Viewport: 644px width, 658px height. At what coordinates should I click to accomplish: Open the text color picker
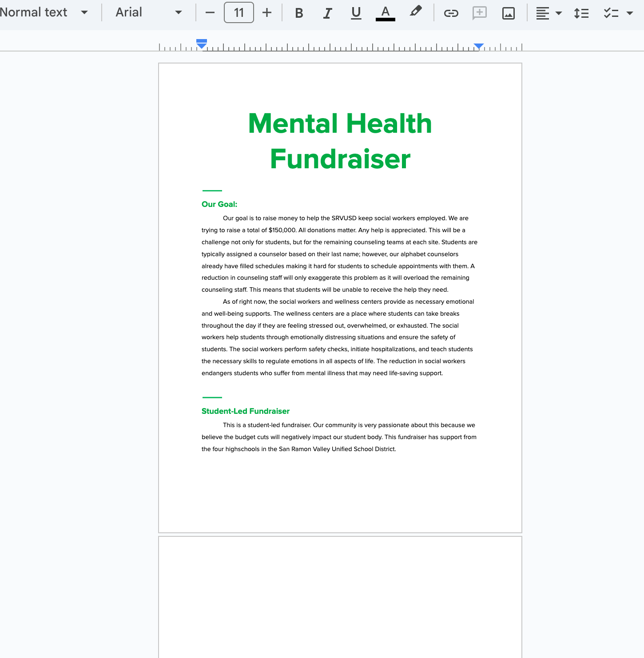point(385,13)
